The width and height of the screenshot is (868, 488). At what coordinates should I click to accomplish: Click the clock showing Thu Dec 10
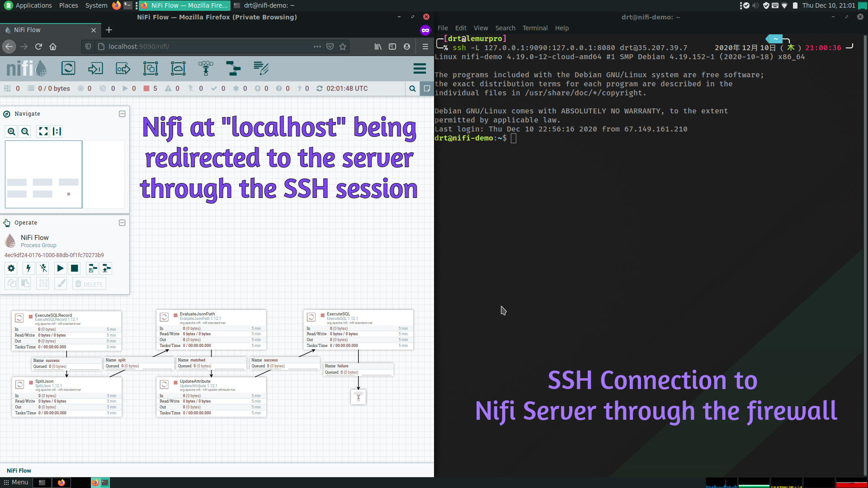click(829, 5)
